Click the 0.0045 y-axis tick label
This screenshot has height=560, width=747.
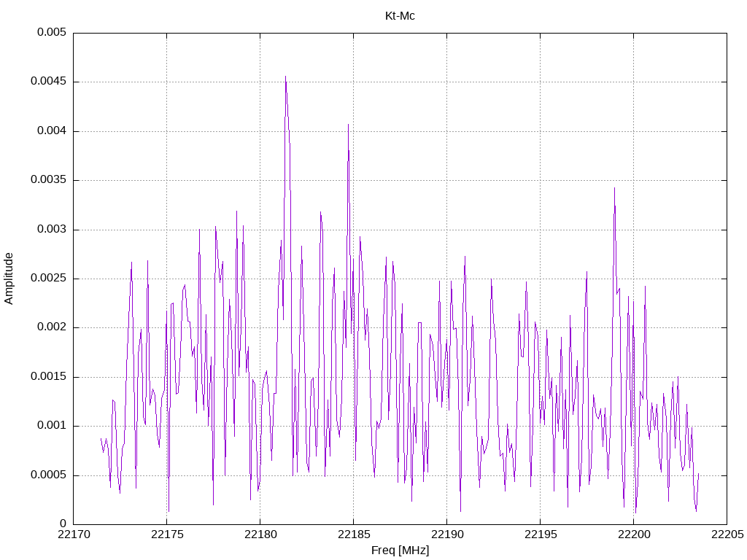pos(48,82)
